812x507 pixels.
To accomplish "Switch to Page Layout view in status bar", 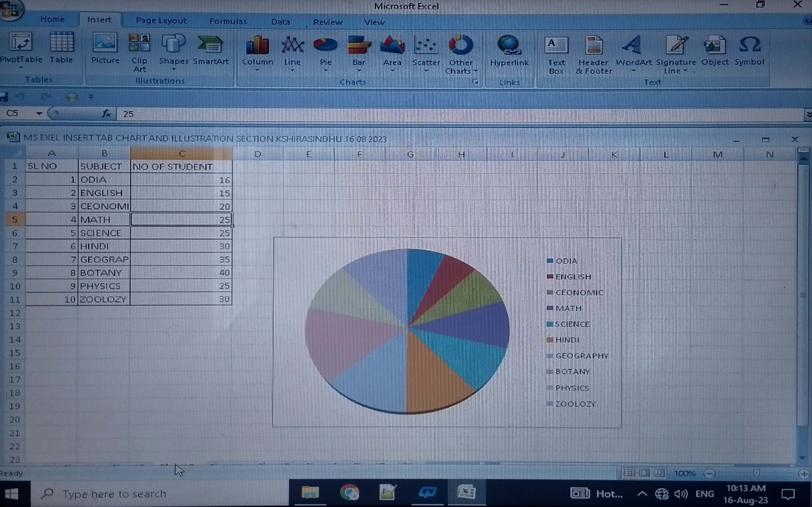I will [644, 473].
